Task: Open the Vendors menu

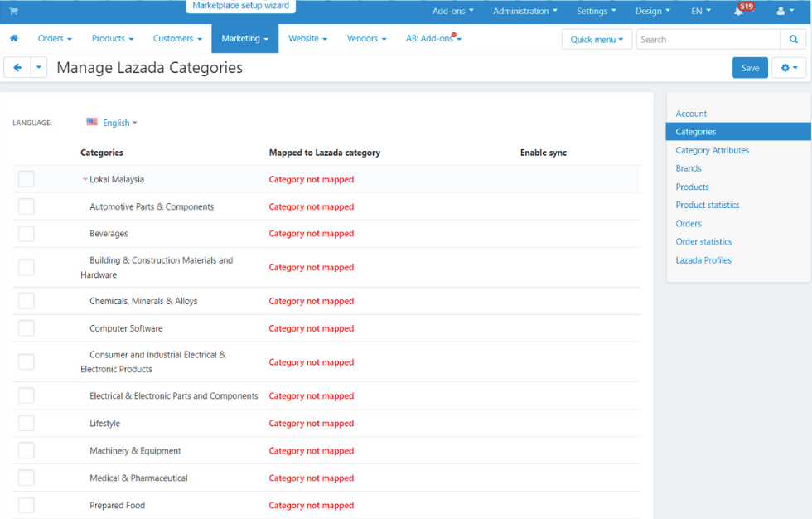Action: click(366, 38)
